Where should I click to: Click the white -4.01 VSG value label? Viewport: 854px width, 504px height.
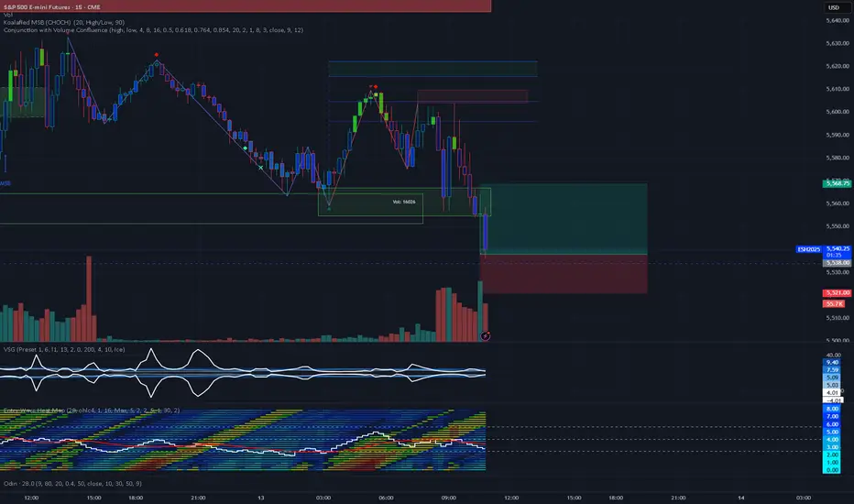coord(833,400)
